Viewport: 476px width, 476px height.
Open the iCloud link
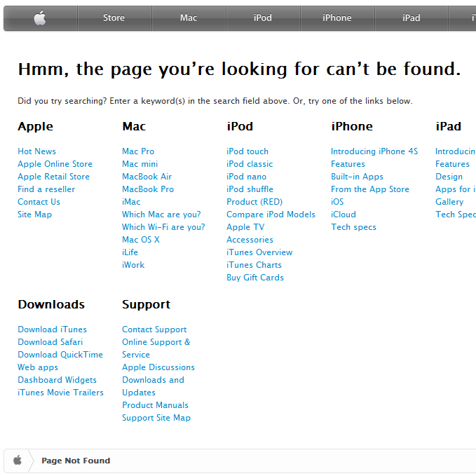click(x=344, y=215)
